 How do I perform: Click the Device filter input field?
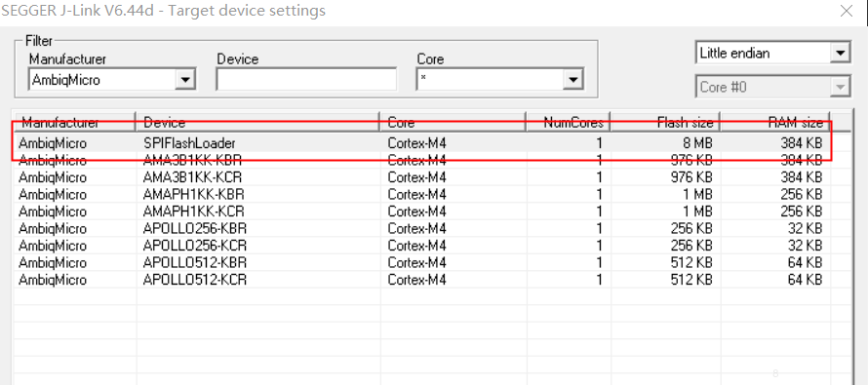point(306,80)
